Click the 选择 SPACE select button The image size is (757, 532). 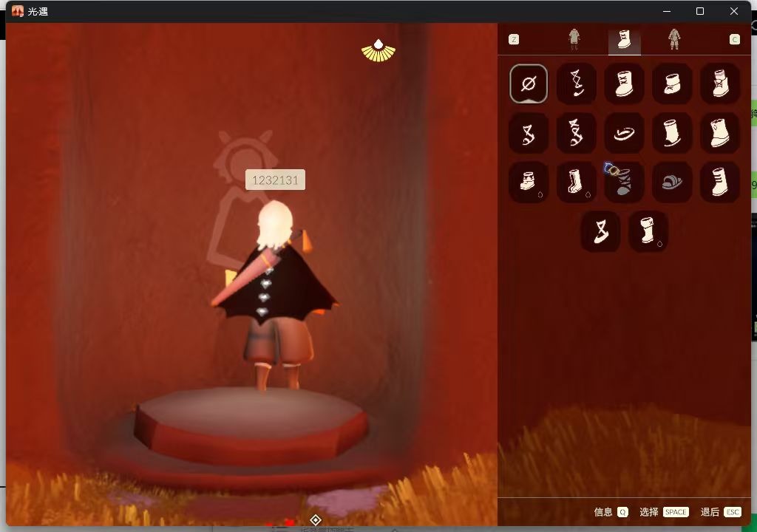pyautogui.click(x=664, y=512)
